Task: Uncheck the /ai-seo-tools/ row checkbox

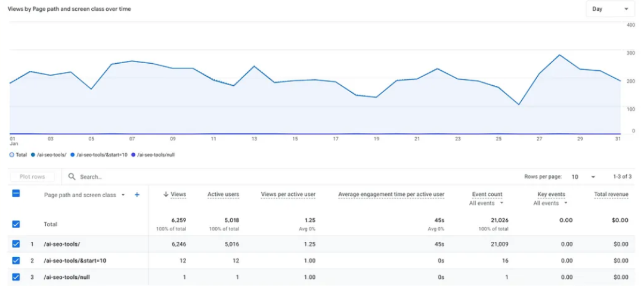Action: click(x=16, y=244)
